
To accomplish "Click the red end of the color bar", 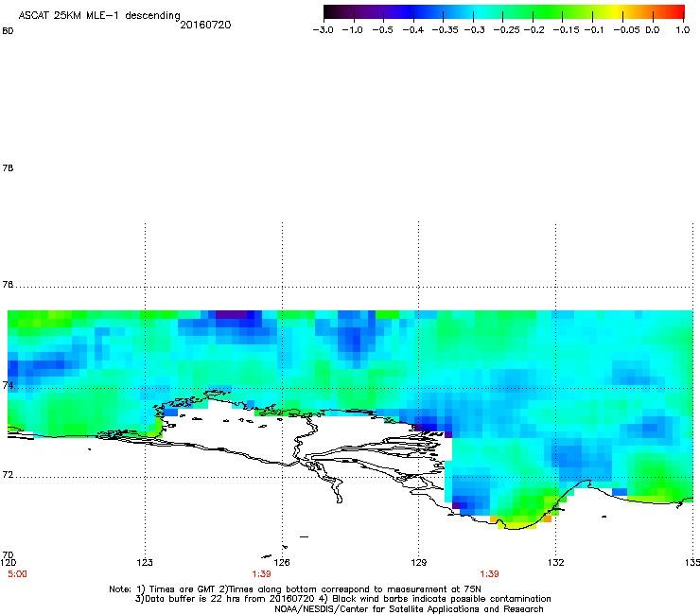I will 676,11.
